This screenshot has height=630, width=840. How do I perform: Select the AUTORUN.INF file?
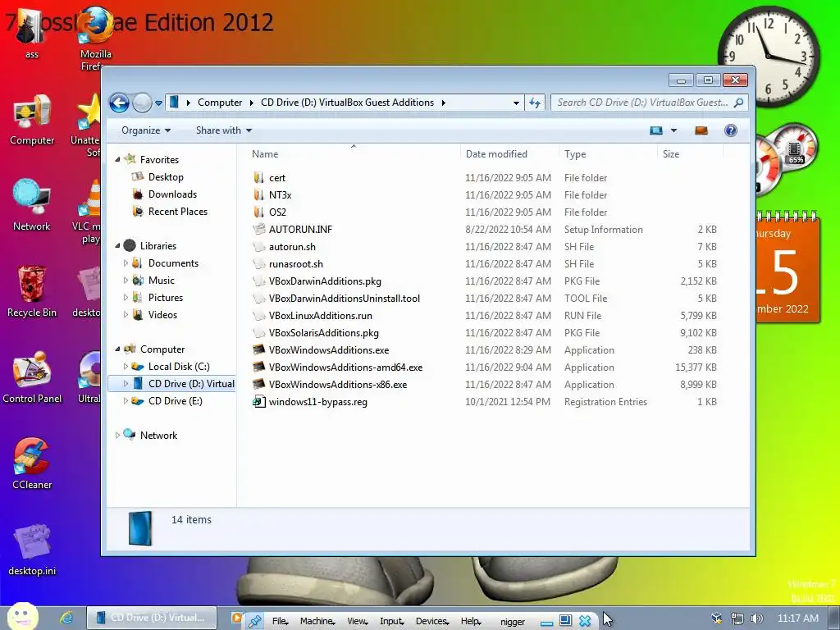(300, 230)
